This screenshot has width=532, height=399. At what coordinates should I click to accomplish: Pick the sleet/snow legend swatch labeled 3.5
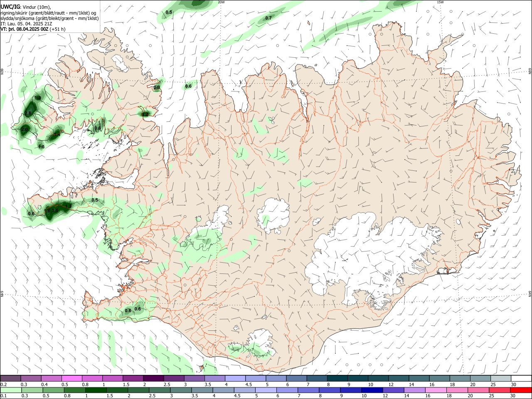215,378
